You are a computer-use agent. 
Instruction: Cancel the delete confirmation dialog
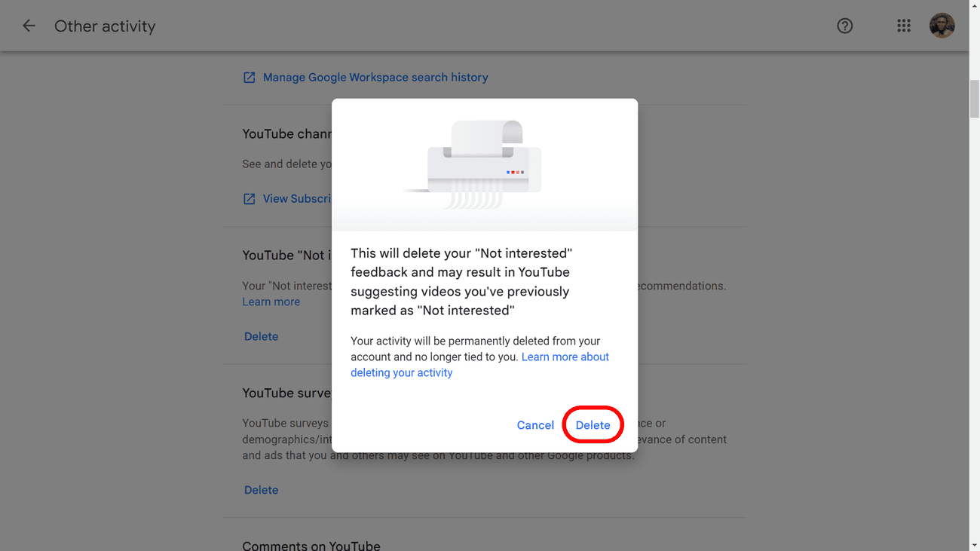(x=535, y=424)
